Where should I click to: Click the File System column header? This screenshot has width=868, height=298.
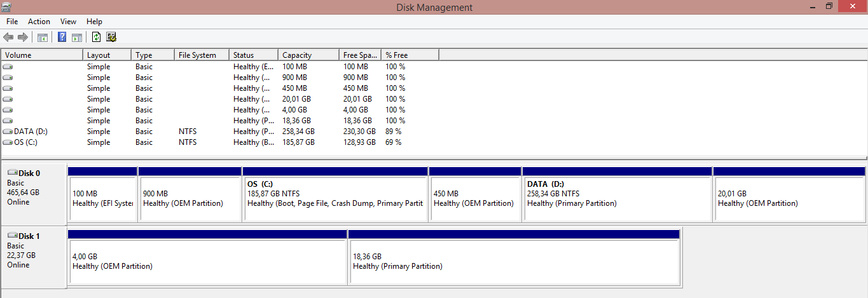197,55
